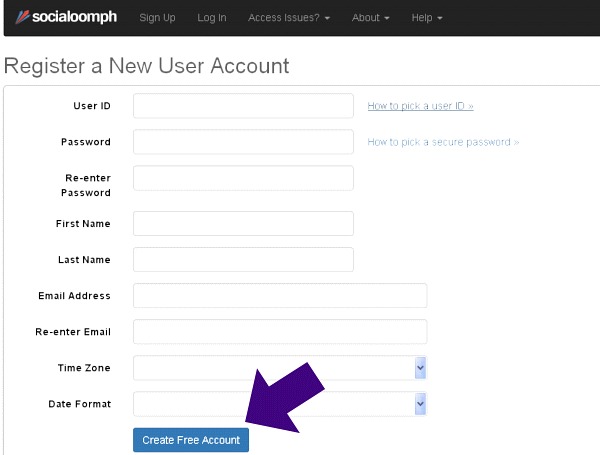Open the Sign Up page
Screen dimensions: 600x455
(x=157, y=18)
